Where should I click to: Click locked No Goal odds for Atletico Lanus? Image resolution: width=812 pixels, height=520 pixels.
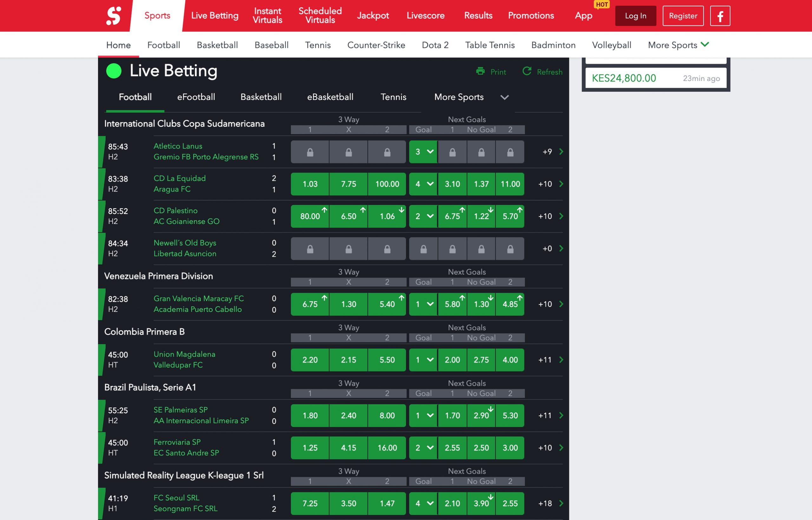[x=481, y=152]
